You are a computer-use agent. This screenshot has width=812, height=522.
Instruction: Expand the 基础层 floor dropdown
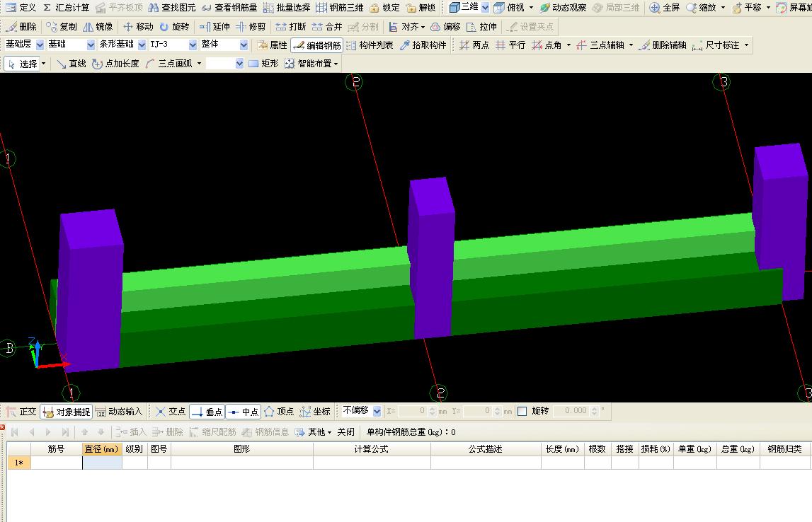click(x=40, y=45)
